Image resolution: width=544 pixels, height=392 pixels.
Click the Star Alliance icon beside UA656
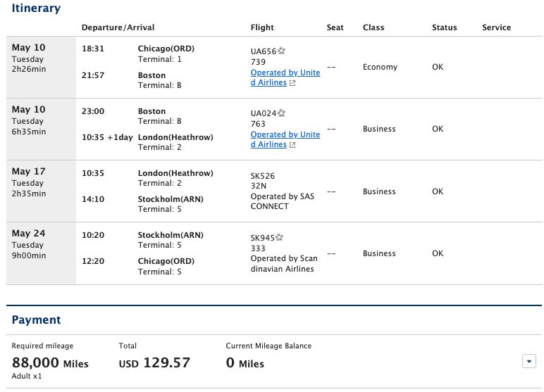coord(281,51)
